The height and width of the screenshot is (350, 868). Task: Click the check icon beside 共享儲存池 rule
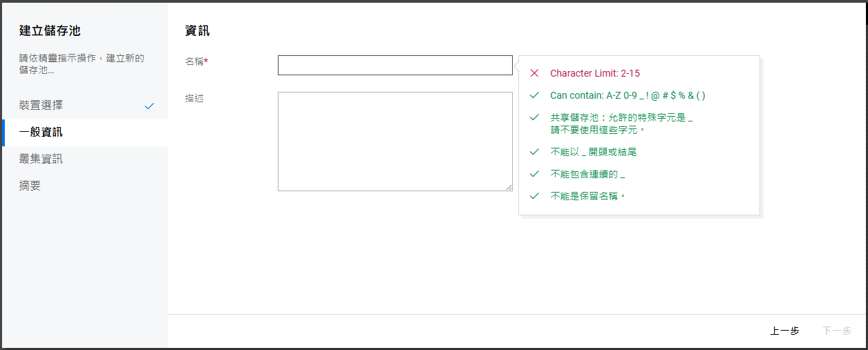(x=534, y=117)
